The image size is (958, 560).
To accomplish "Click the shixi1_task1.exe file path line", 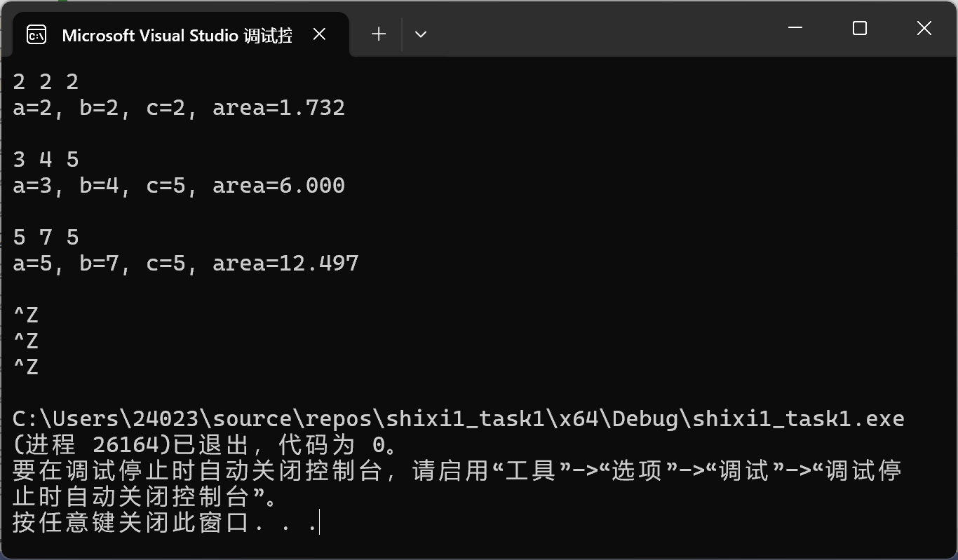I will coord(459,419).
